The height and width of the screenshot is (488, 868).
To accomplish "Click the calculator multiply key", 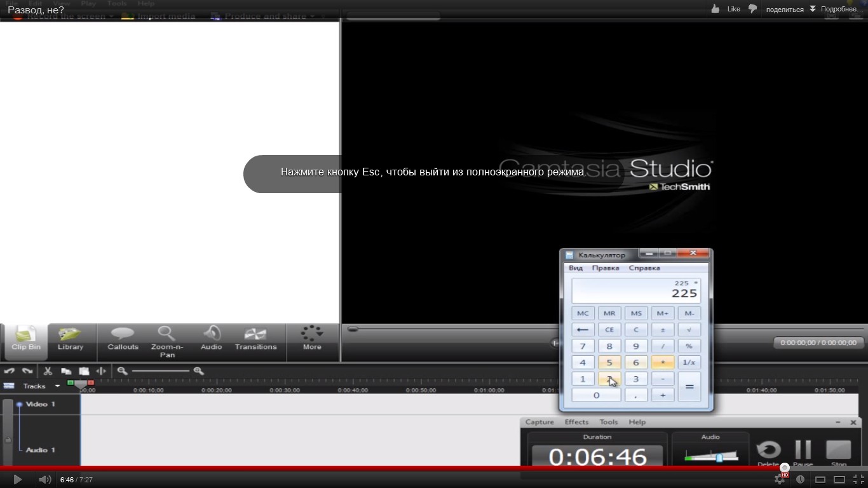I will point(663,363).
